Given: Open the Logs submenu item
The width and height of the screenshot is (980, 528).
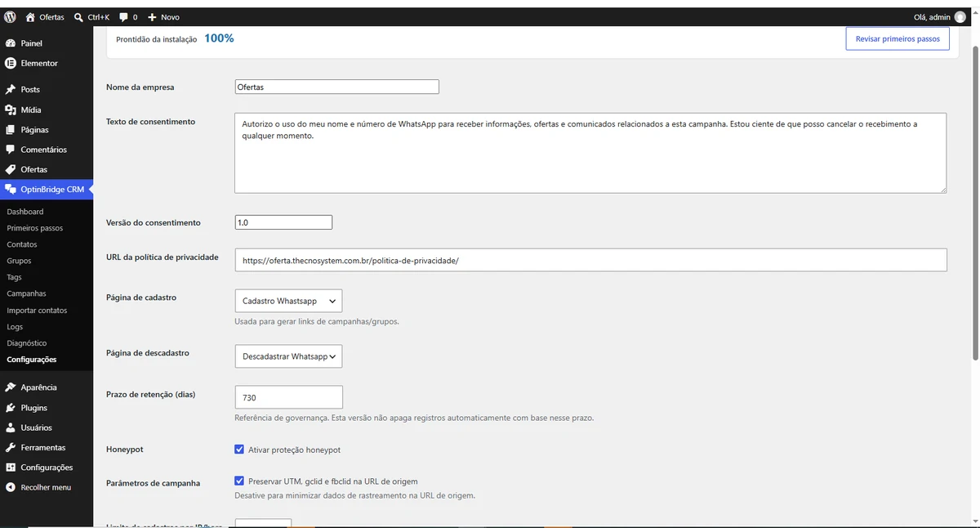Looking at the screenshot, I should [x=15, y=327].
